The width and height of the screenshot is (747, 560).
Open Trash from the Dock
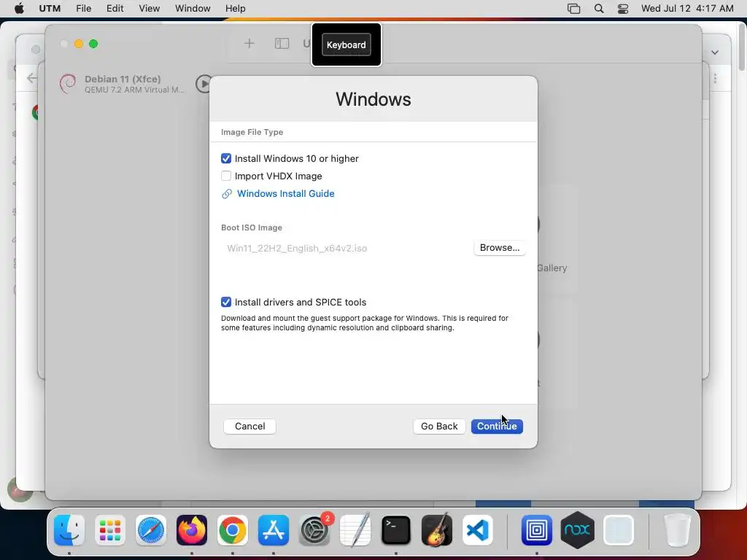coord(677,530)
